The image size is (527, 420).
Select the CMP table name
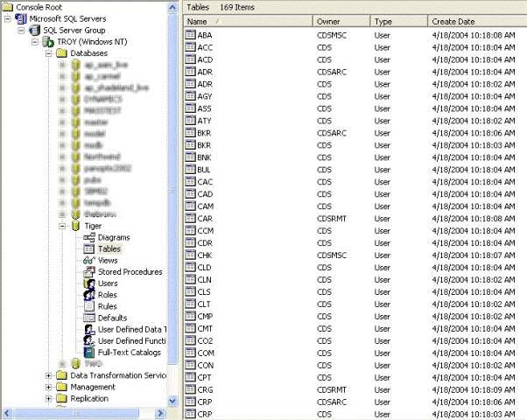(x=205, y=316)
